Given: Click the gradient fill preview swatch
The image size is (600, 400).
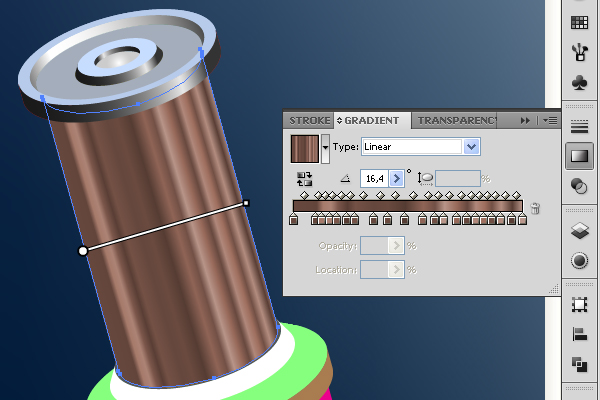Looking at the screenshot, I should (305, 149).
